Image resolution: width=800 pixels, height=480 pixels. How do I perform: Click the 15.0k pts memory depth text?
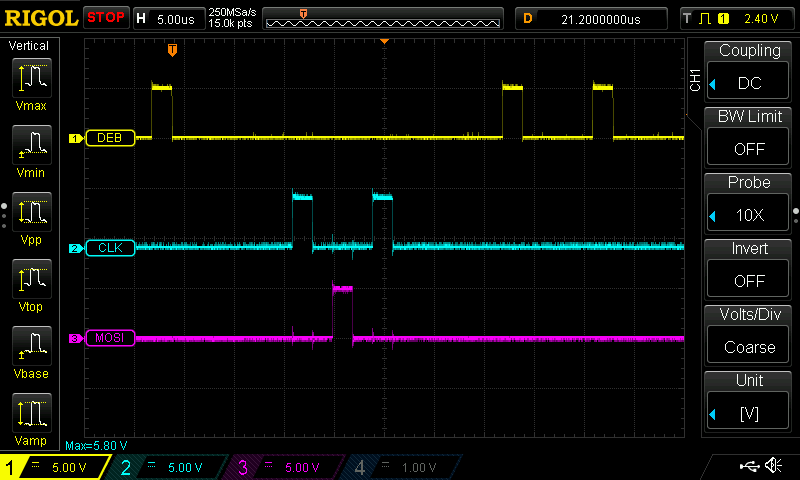230,23
